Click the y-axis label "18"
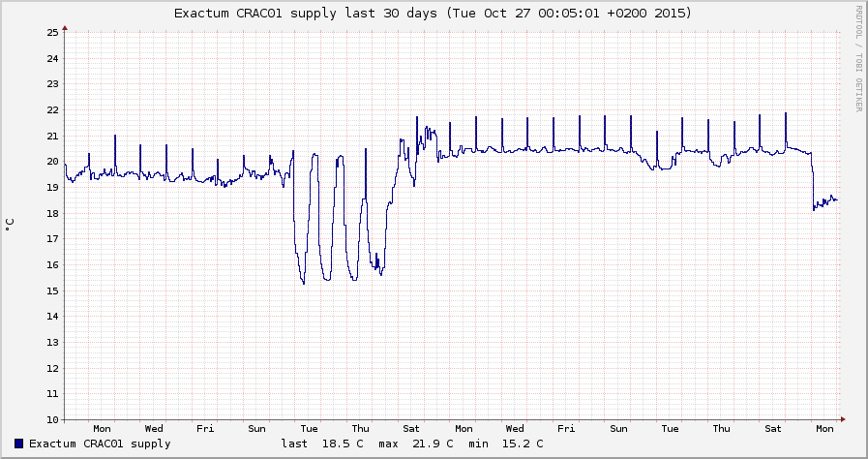This screenshot has width=868, height=459. [52, 213]
